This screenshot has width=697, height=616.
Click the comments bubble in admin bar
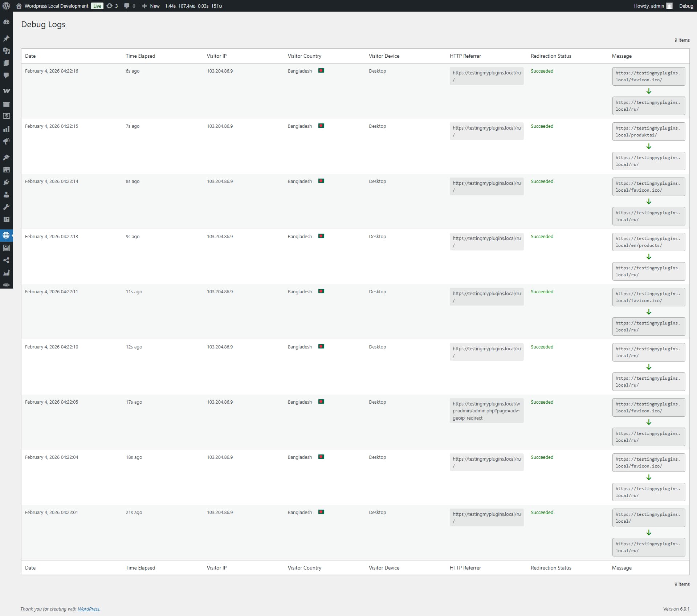(x=129, y=6)
